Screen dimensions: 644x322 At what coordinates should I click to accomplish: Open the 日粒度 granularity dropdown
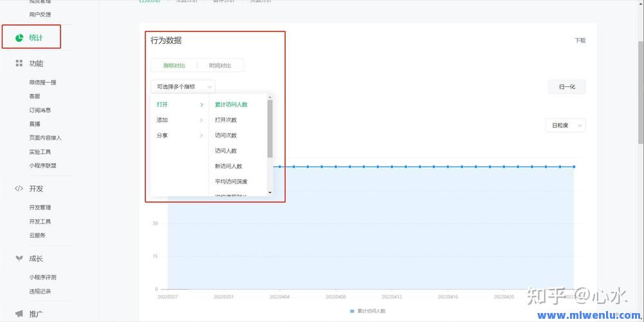pyautogui.click(x=565, y=126)
